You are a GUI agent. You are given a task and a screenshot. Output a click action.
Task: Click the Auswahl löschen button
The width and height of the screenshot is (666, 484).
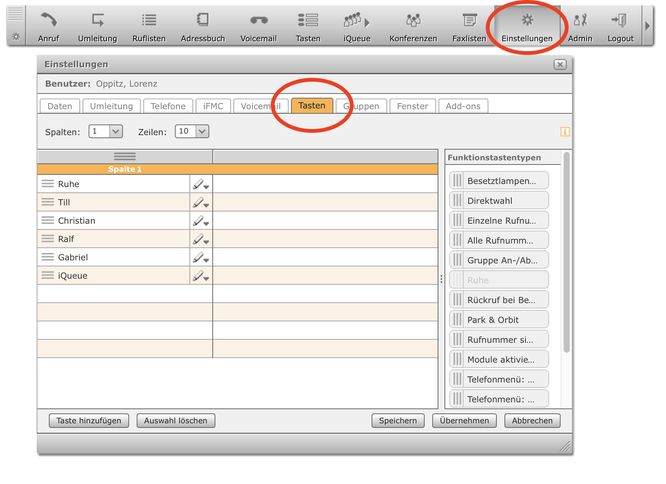pos(176,421)
